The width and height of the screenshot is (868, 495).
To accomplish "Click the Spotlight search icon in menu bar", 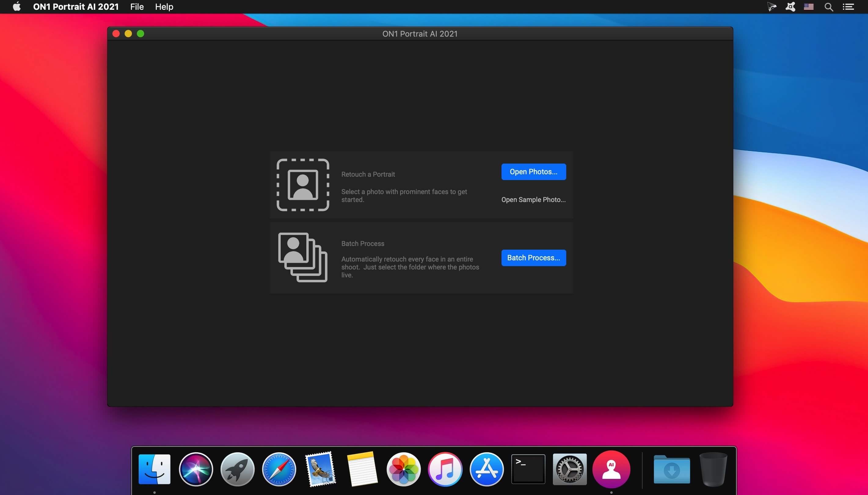I will 829,7.
